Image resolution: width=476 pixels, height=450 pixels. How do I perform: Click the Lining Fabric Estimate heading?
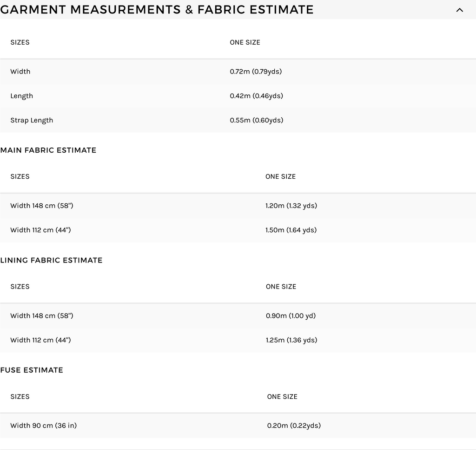[x=51, y=260]
